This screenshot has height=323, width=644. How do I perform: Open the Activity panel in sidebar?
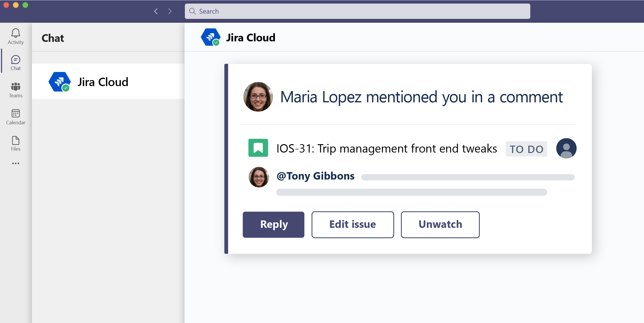click(x=15, y=36)
